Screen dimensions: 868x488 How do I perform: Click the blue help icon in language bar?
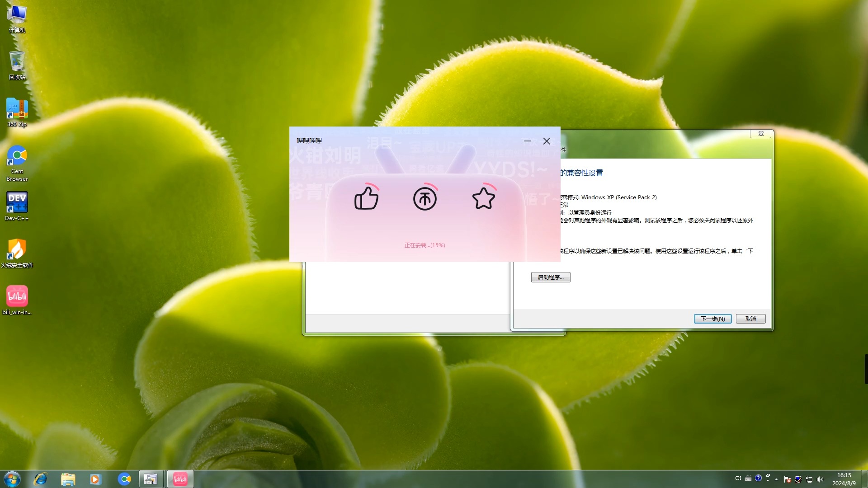[x=758, y=478]
